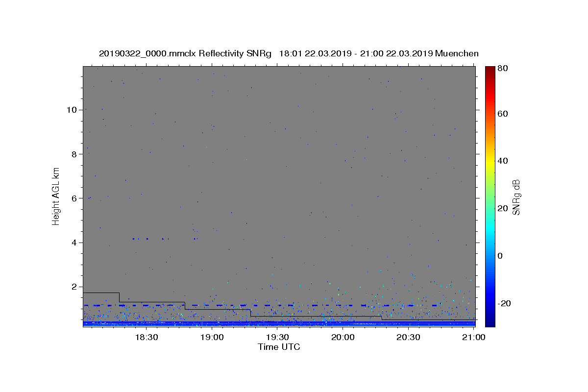Select the 21:00 time tick label
This screenshot has width=588, height=392.
(473, 337)
